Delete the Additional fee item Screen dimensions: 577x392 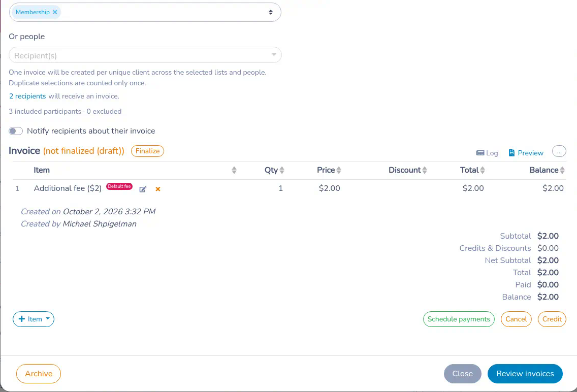coord(158,189)
